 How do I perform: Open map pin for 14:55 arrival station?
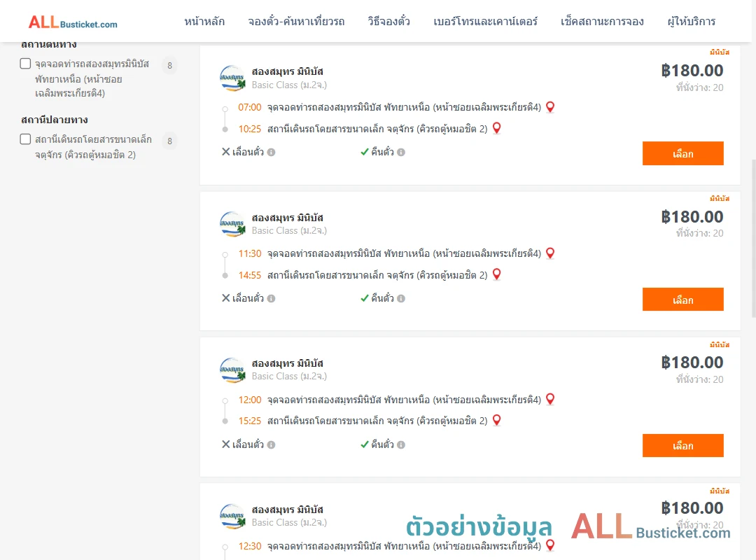[x=496, y=274]
